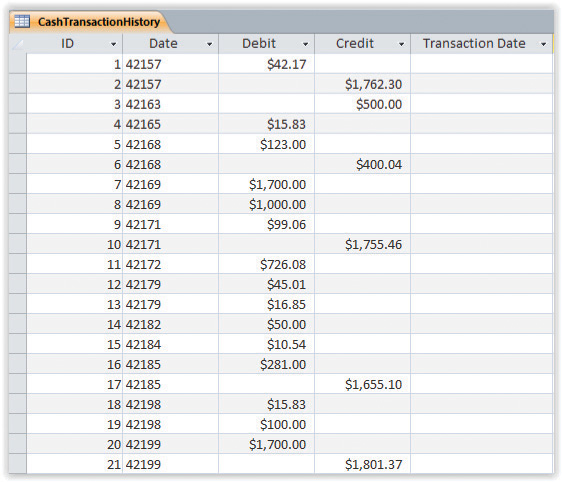
Task: Click the $726.08 debit cell
Action: click(x=266, y=264)
